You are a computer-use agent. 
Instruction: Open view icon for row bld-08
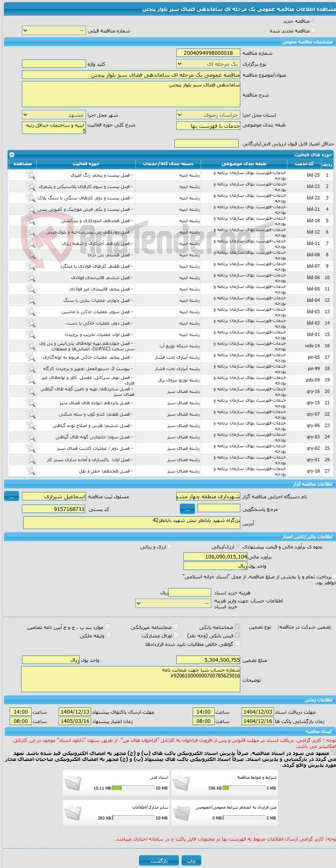(30, 255)
